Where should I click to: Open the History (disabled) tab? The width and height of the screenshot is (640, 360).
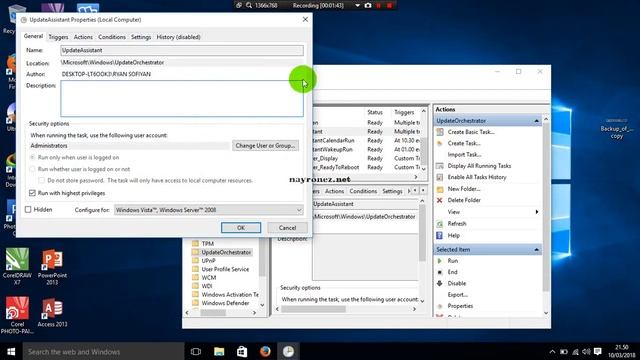pos(178,37)
